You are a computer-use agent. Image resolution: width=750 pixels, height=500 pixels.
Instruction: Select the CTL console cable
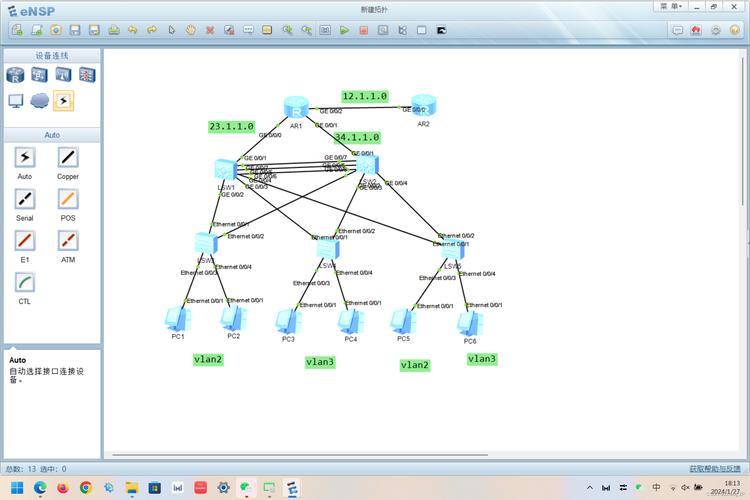pyautogui.click(x=24, y=284)
